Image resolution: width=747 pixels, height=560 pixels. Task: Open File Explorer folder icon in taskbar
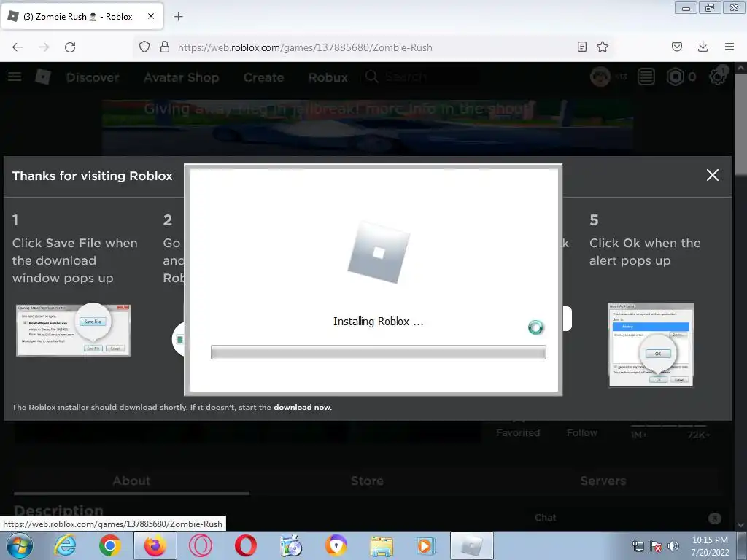coord(382,545)
